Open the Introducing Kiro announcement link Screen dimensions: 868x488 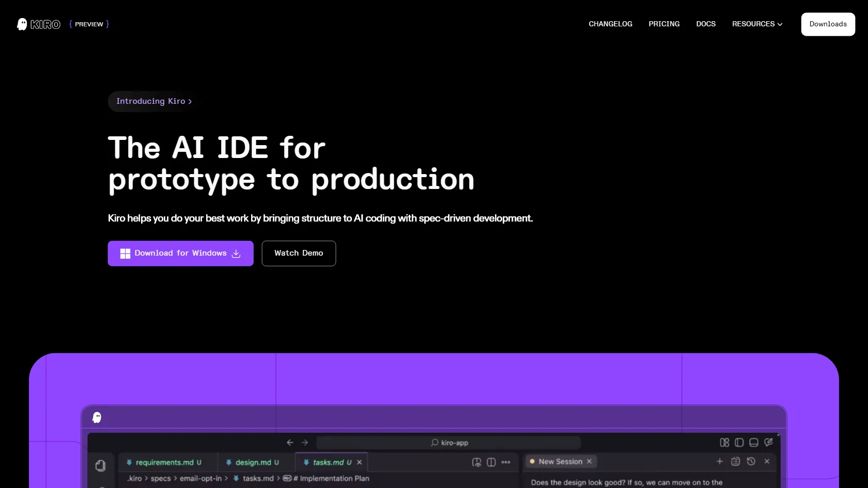(x=153, y=101)
